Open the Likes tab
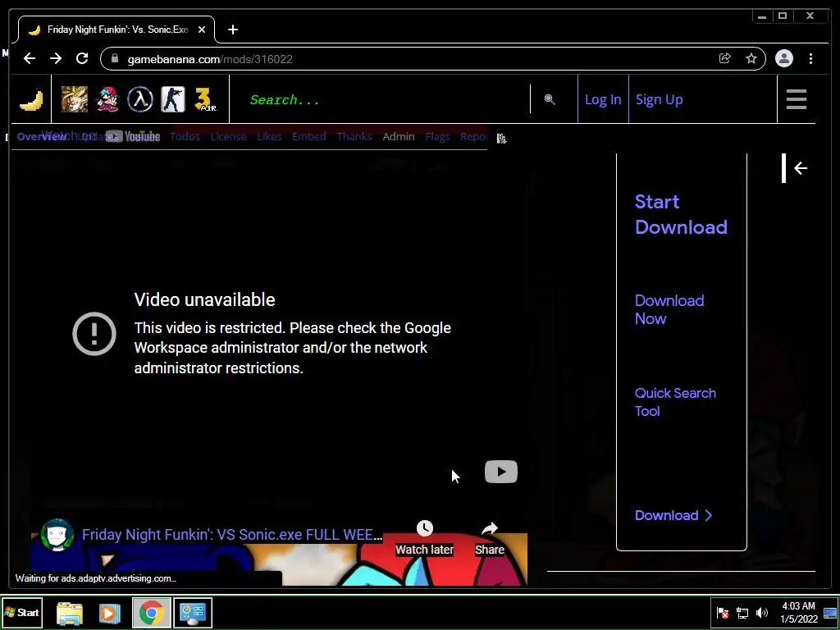The image size is (840, 630). coord(269,137)
